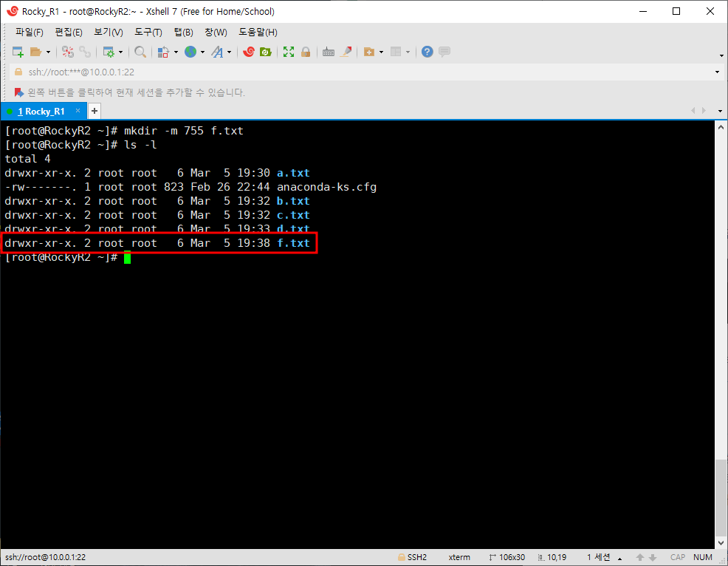
Task: Click the globe encoding icon
Action: pos(190,52)
